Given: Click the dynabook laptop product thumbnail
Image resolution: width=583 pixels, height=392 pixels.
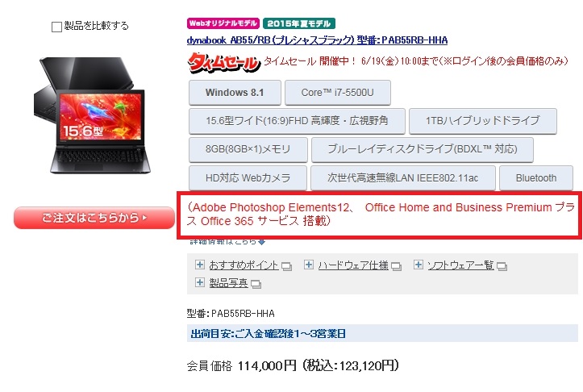Looking at the screenshot, I should click(93, 115).
